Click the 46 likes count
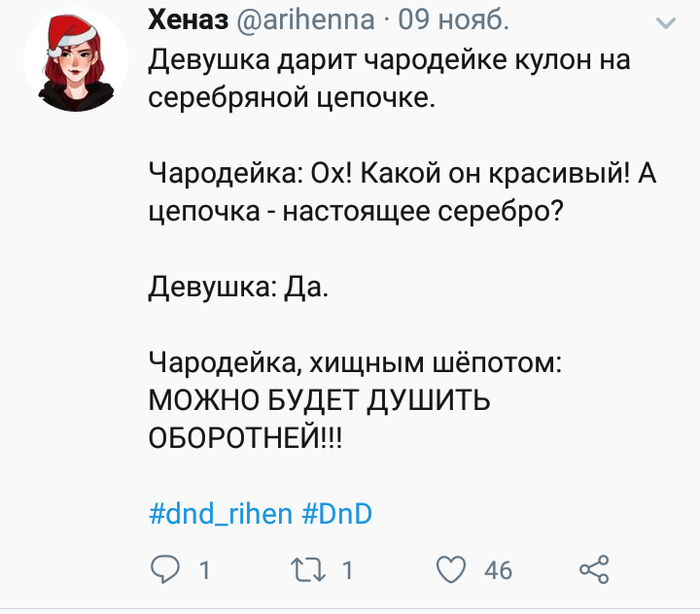 tap(497, 571)
